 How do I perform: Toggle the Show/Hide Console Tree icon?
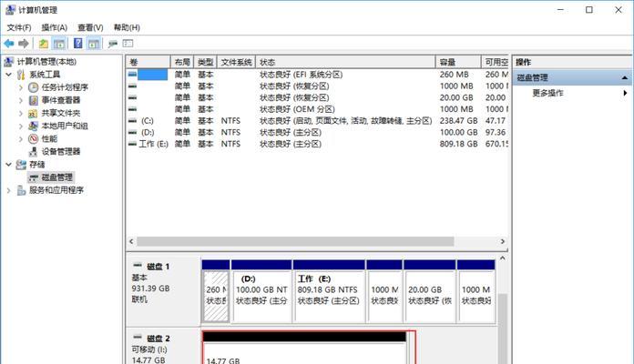click(59, 44)
